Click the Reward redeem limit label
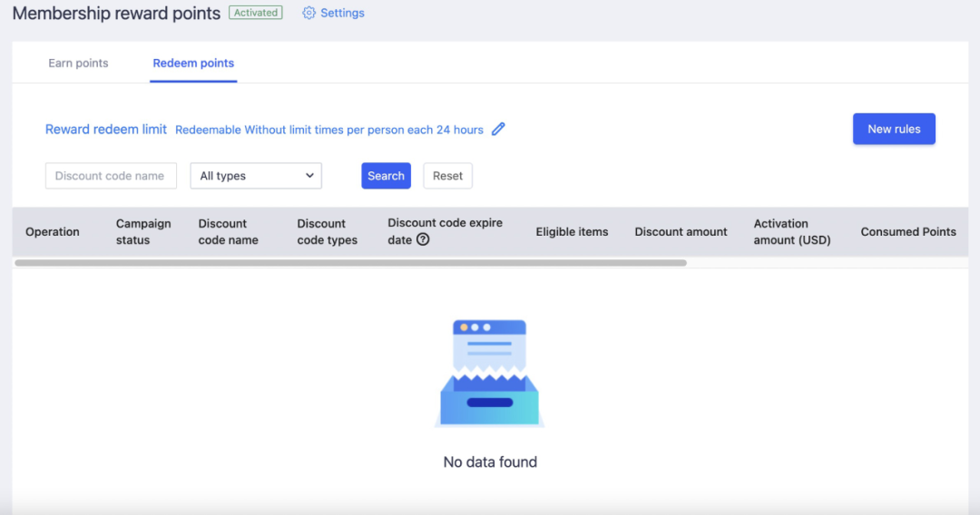This screenshot has height=515, width=980. pyautogui.click(x=105, y=130)
